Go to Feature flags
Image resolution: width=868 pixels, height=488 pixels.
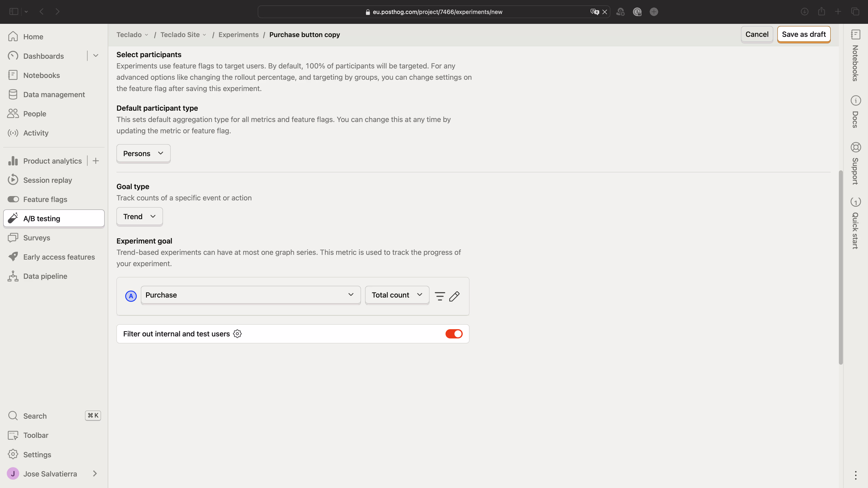coord(54,199)
